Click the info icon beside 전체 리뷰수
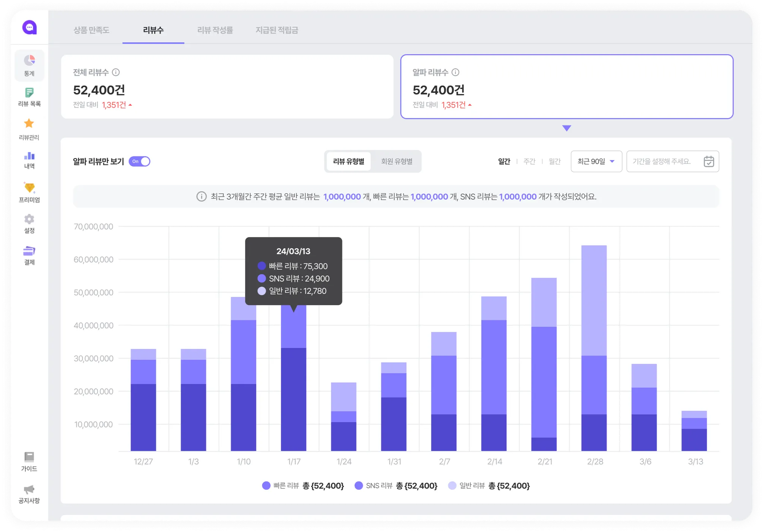Screen dimensions: 763x532 [116, 72]
